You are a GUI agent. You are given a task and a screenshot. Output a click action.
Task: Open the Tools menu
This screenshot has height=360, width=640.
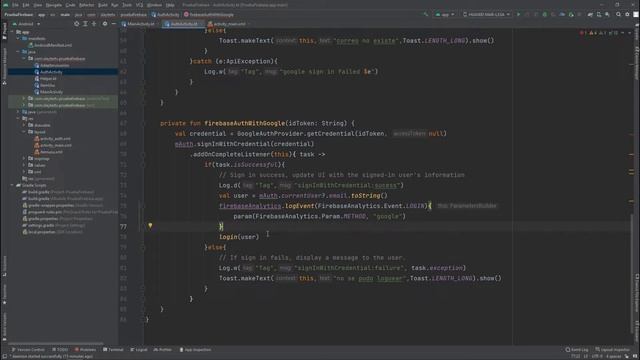pos(127,5)
